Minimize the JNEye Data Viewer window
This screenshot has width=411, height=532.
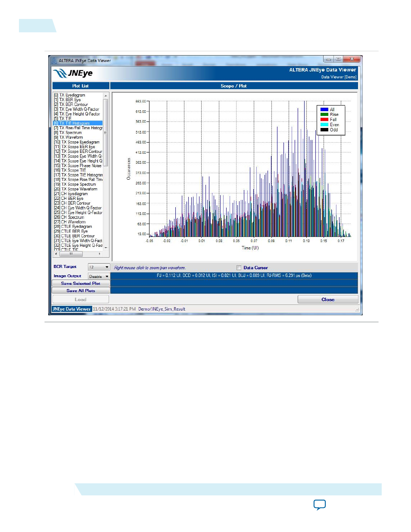(x=329, y=59)
